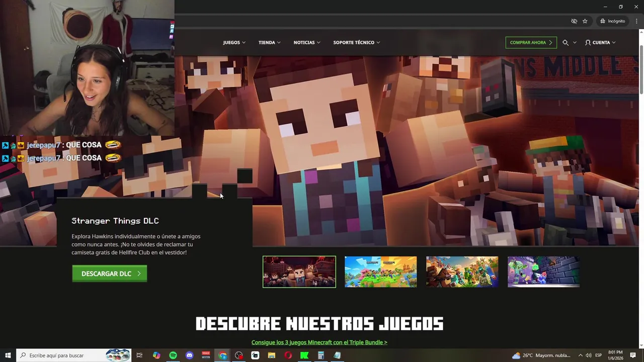Click the Comprar Ahora button
Viewport: 644px width, 362px height.
click(x=531, y=43)
